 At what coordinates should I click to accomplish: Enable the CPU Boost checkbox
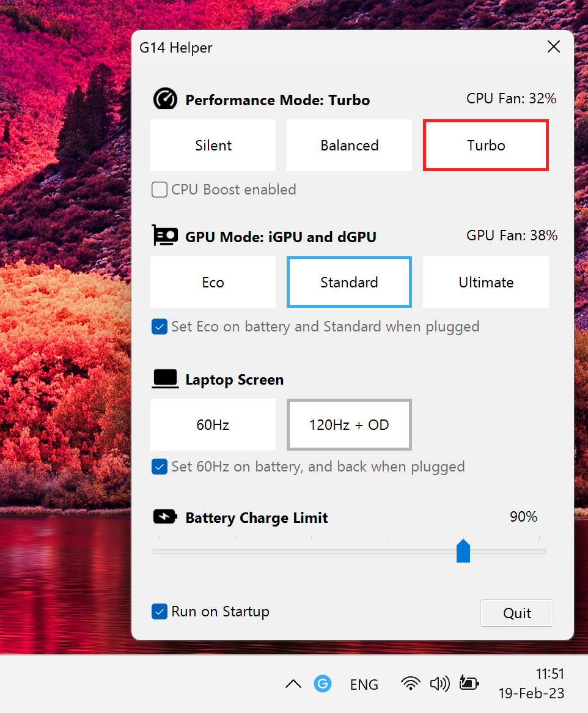click(x=160, y=190)
